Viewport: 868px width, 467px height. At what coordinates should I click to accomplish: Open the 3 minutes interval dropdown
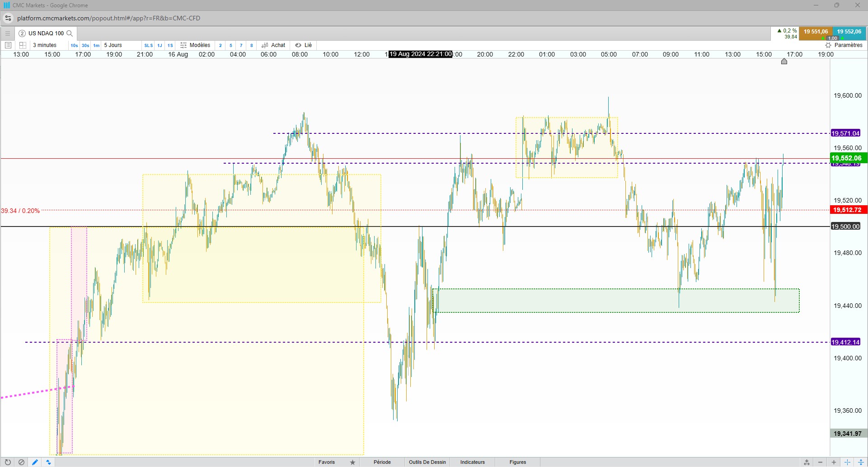pos(45,45)
